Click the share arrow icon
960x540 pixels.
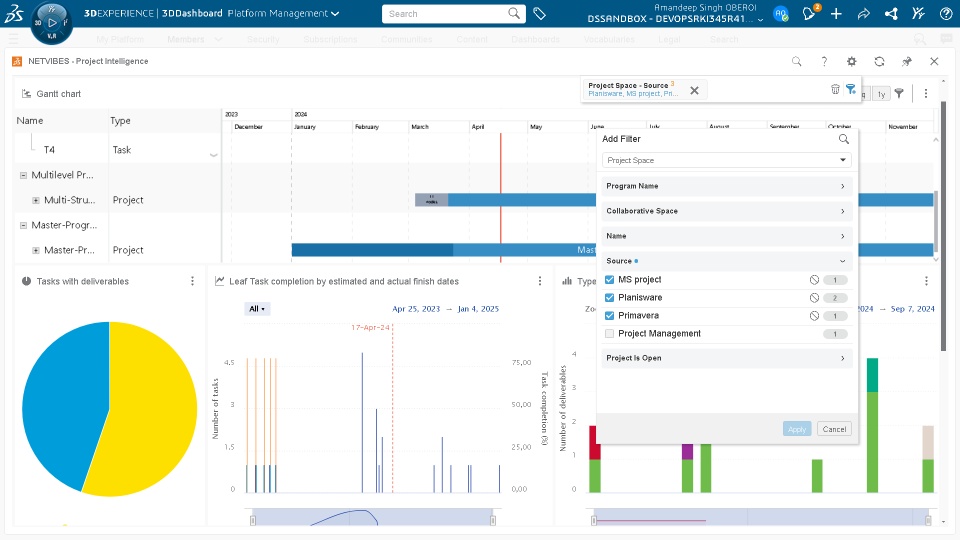click(864, 13)
